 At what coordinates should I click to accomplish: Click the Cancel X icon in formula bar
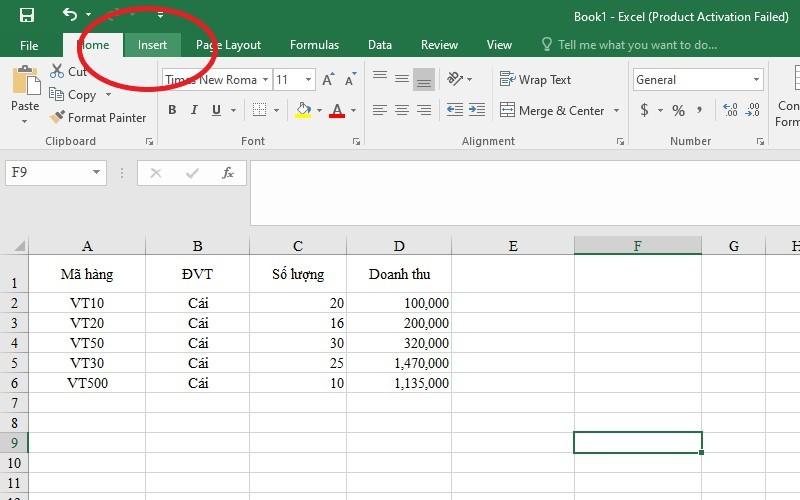pyautogui.click(x=156, y=173)
